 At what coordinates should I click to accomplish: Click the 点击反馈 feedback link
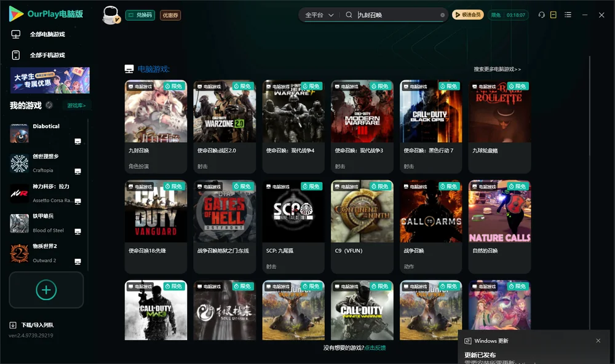coord(375,347)
